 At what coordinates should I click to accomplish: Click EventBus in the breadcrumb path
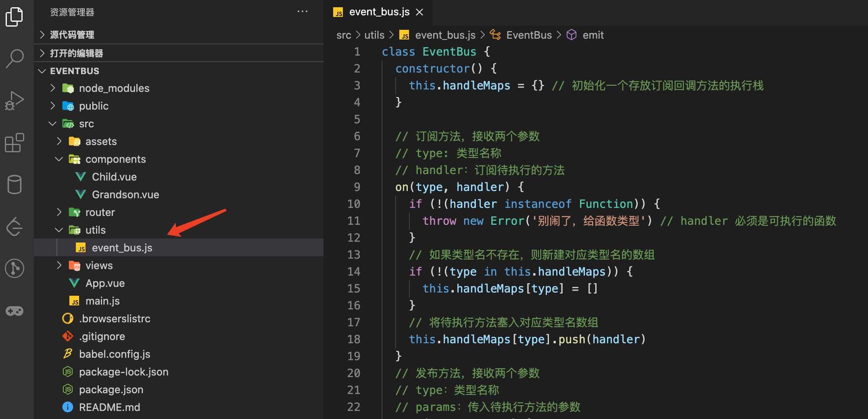pos(528,35)
